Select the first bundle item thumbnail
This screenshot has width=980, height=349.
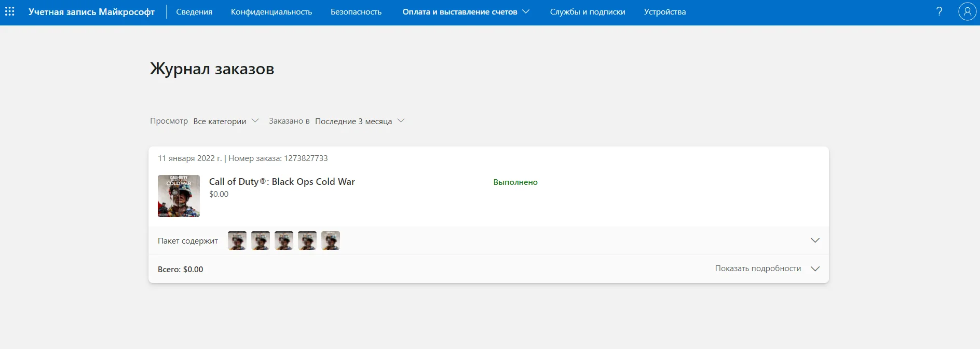coord(237,240)
